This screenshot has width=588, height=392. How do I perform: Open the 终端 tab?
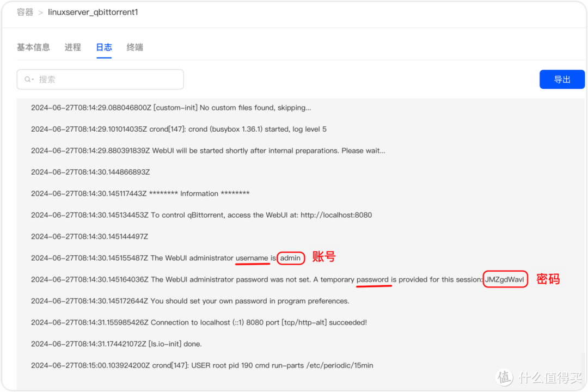click(135, 47)
